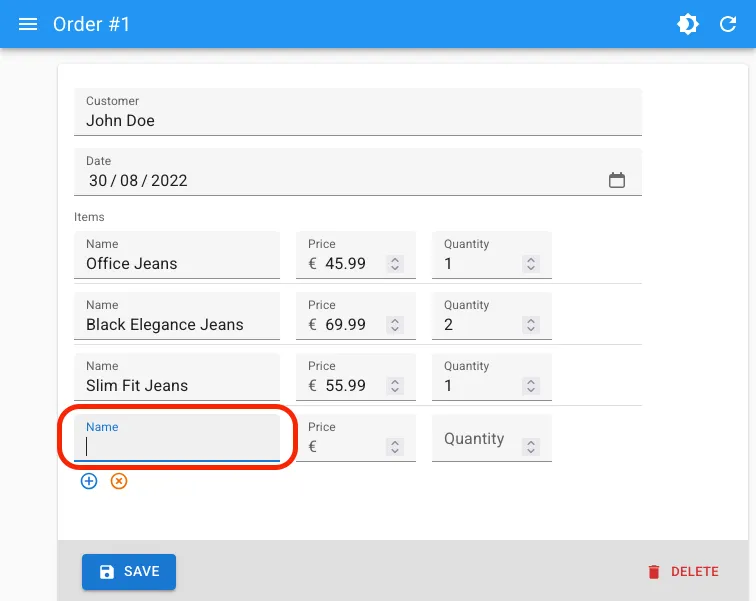Screen dimensions: 756x601
Task: Click the refresh icon in app bar
Action: pyautogui.click(x=728, y=24)
